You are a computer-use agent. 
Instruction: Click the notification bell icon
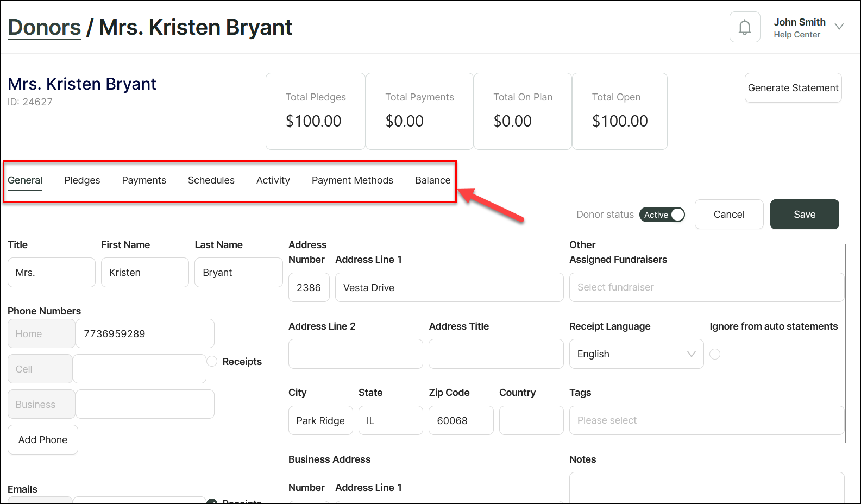click(744, 27)
